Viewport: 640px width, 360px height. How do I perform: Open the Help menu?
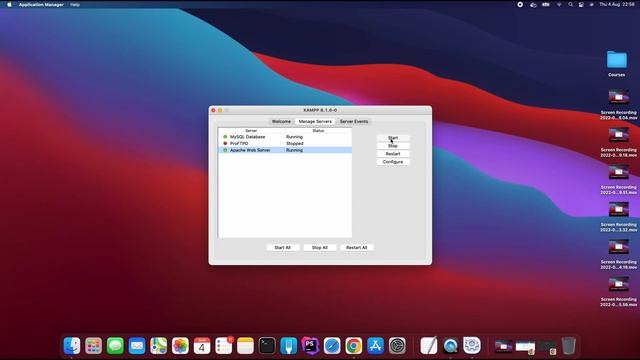75,4
